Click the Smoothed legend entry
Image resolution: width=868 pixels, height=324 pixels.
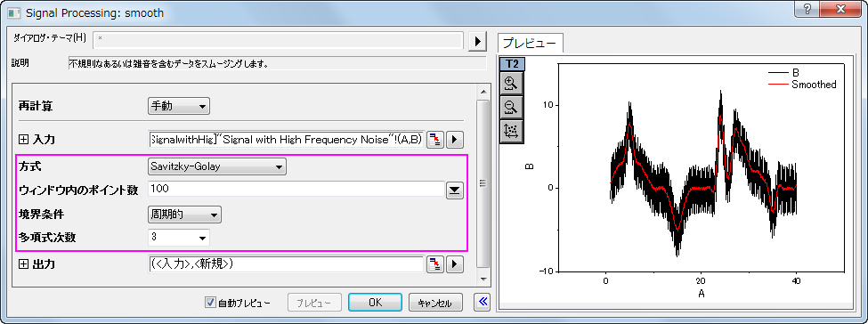click(802, 85)
